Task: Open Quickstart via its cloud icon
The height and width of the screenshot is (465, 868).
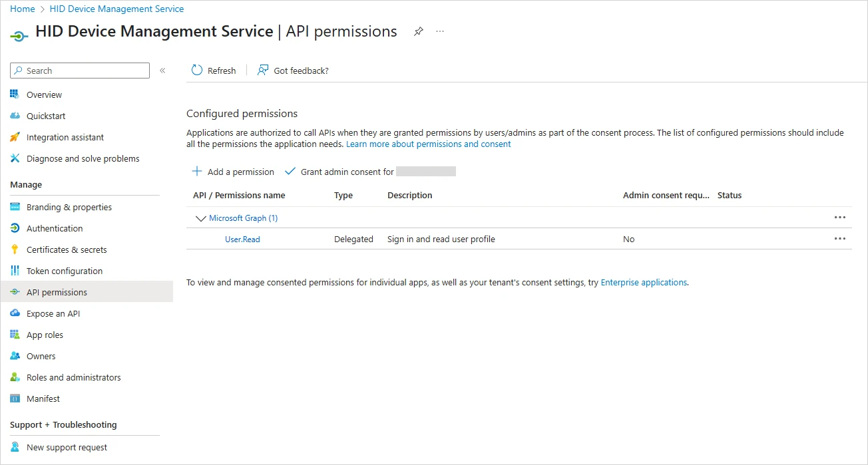Action: (x=15, y=116)
